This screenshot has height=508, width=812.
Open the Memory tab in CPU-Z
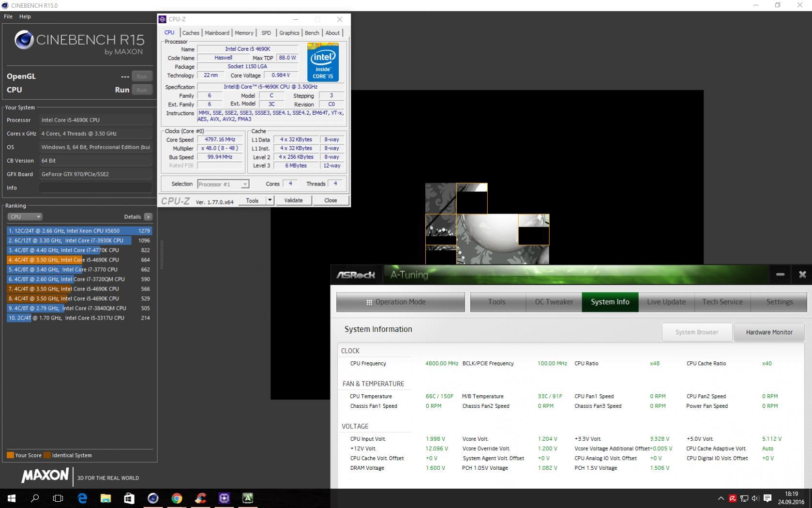click(x=244, y=33)
